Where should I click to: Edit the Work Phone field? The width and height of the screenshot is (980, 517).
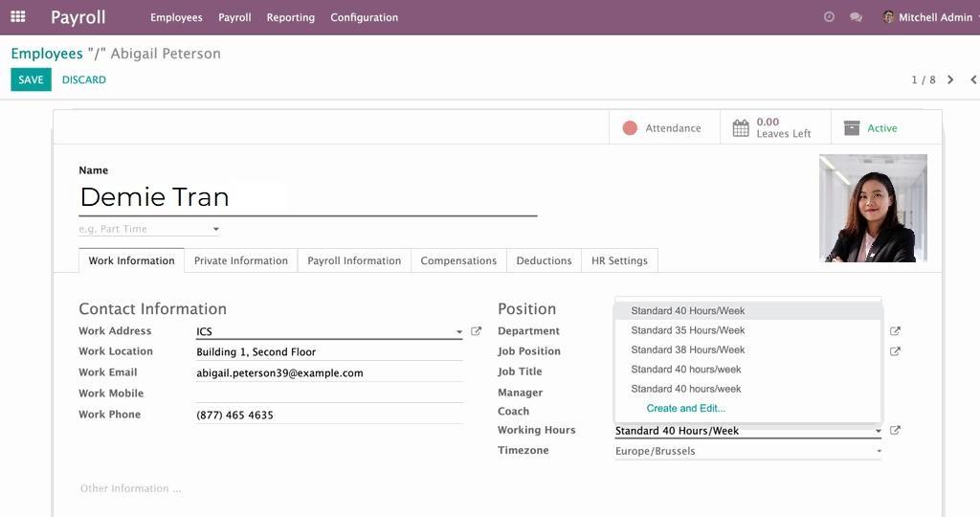point(329,416)
